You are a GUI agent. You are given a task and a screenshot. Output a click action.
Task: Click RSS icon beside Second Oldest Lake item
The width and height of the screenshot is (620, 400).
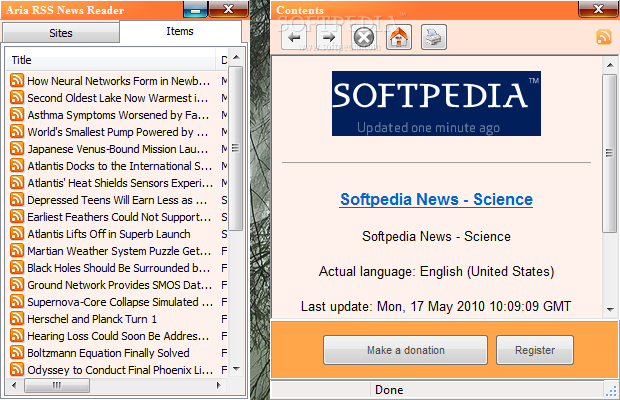pos(17,97)
